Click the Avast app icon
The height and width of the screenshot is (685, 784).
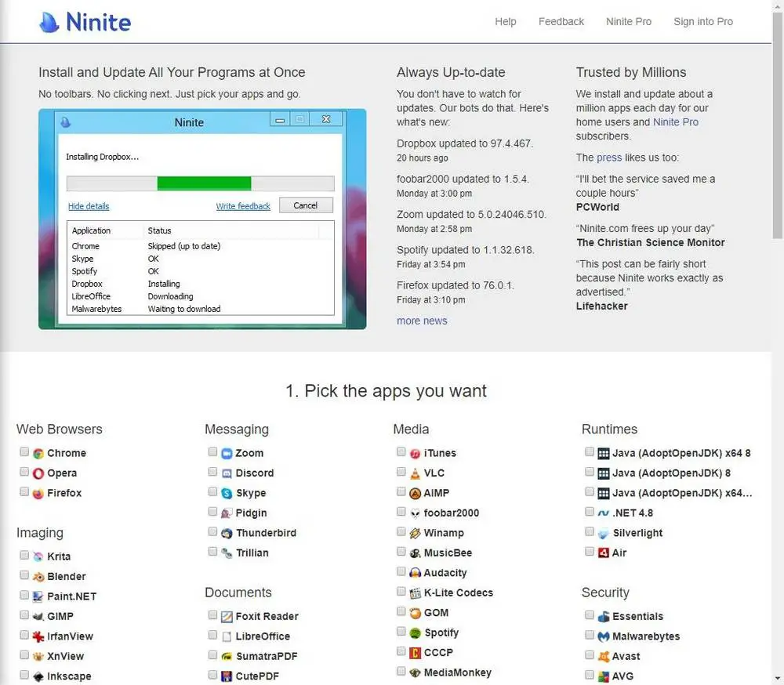(x=604, y=657)
